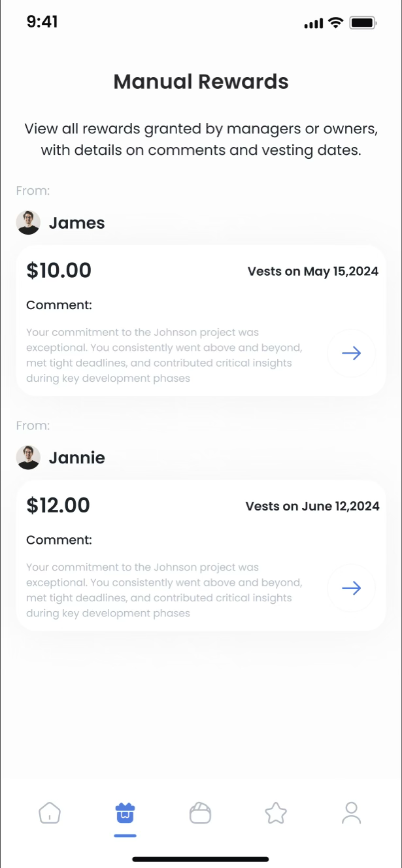
Task: Open the $12.00 reward card amount
Action: (x=58, y=505)
